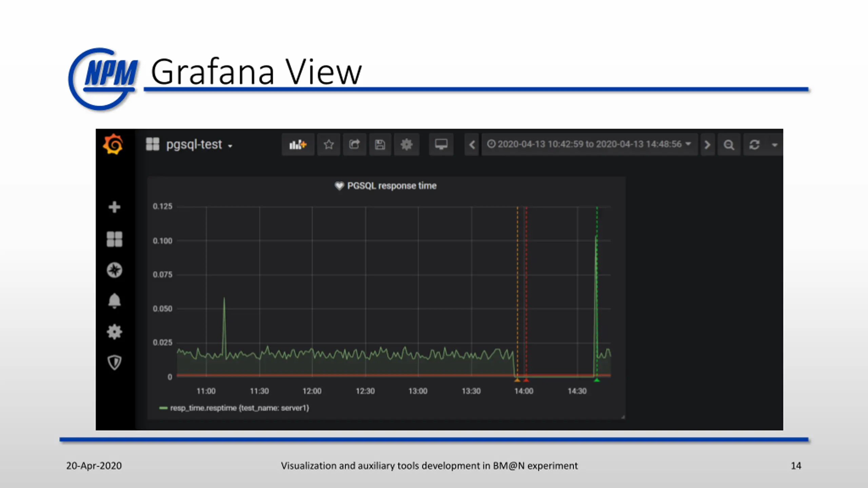Click the 0.125 y-axis label

pyautogui.click(x=162, y=206)
